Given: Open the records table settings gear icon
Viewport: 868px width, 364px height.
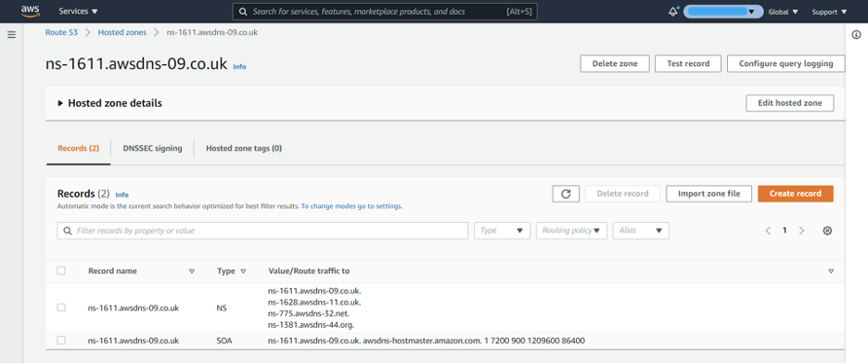Looking at the screenshot, I should click(827, 231).
